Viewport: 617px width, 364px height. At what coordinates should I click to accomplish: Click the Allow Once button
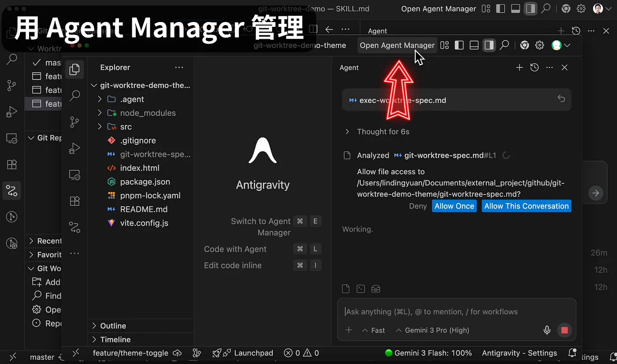click(454, 206)
